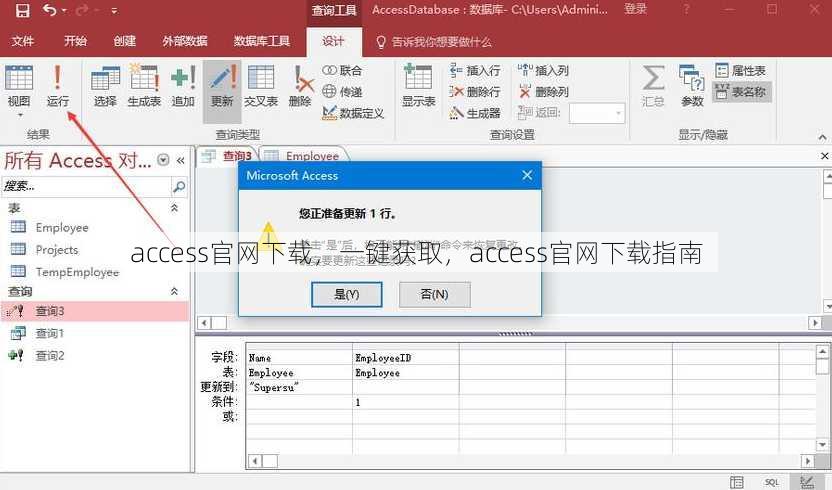Click the design grid horizontal scrollbar left arrow
Image resolution: width=832 pixels, height=490 pixels.
coord(255,461)
